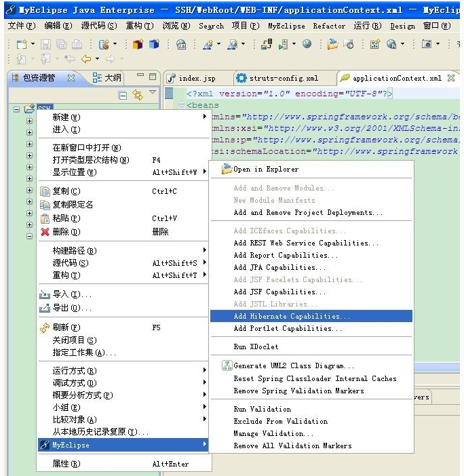Select 删除(D) delete menu item
The height and width of the screenshot is (476, 464).
coord(123,232)
